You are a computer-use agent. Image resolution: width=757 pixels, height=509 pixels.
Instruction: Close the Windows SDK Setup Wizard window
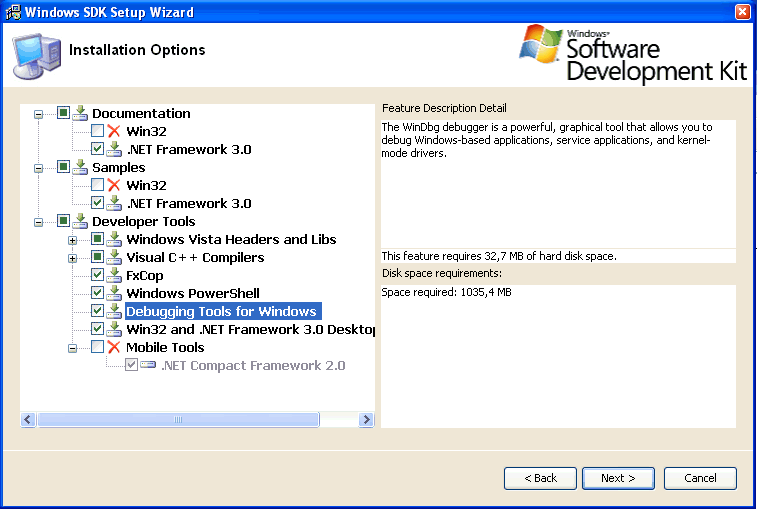[743, 12]
